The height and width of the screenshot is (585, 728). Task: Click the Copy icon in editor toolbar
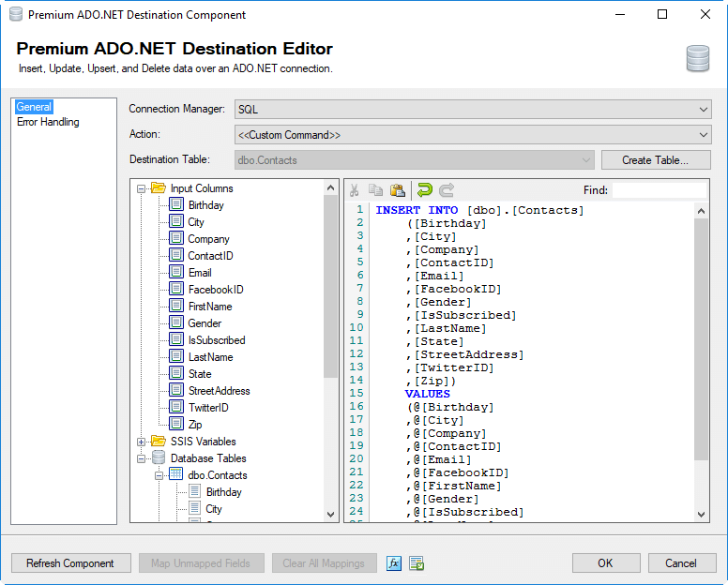[375, 190]
